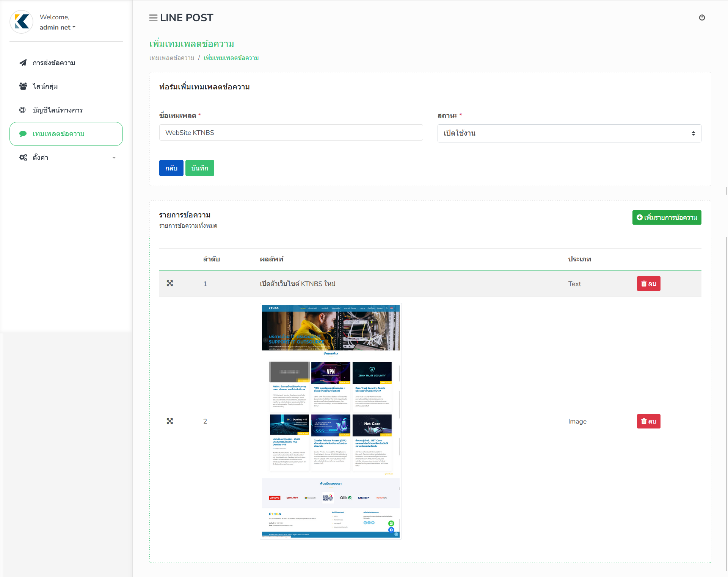This screenshot has height=577, width=728.
Task: Expand the ตั้งค่า settings menu
Action: (x=66, y=157)
